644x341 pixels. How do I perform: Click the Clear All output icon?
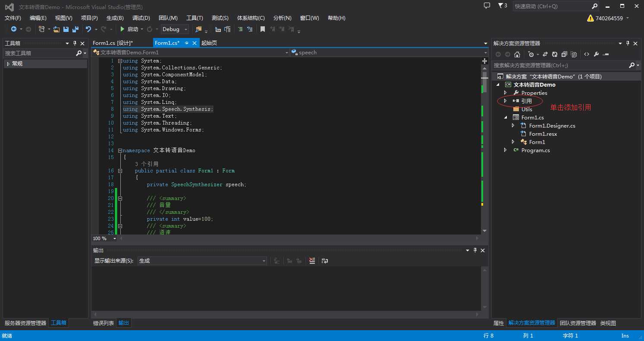click(312, 261)
